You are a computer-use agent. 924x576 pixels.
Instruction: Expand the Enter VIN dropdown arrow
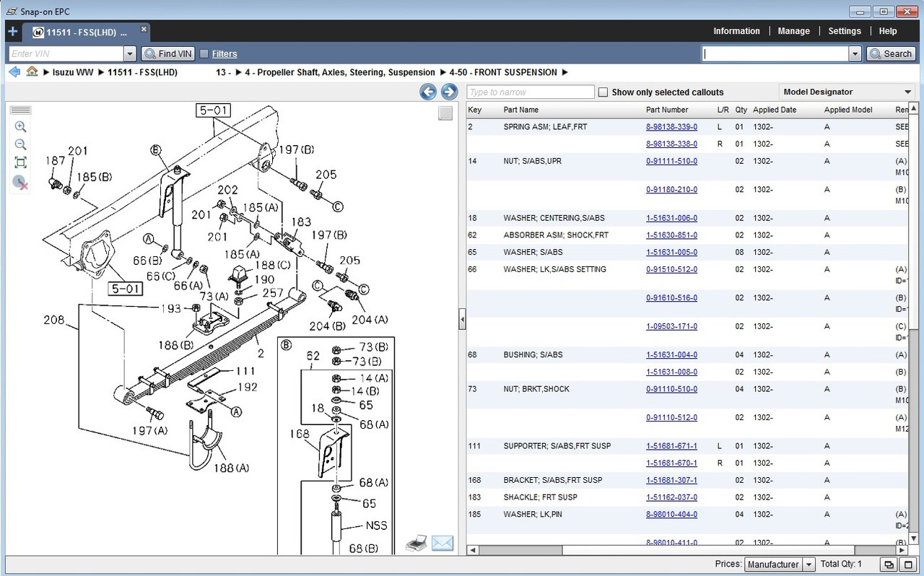(x=130, y=53)
